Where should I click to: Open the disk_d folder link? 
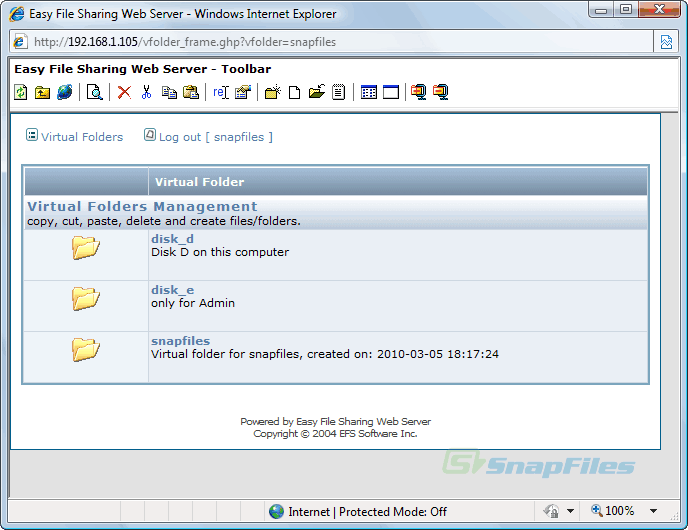tap(172, 239)
